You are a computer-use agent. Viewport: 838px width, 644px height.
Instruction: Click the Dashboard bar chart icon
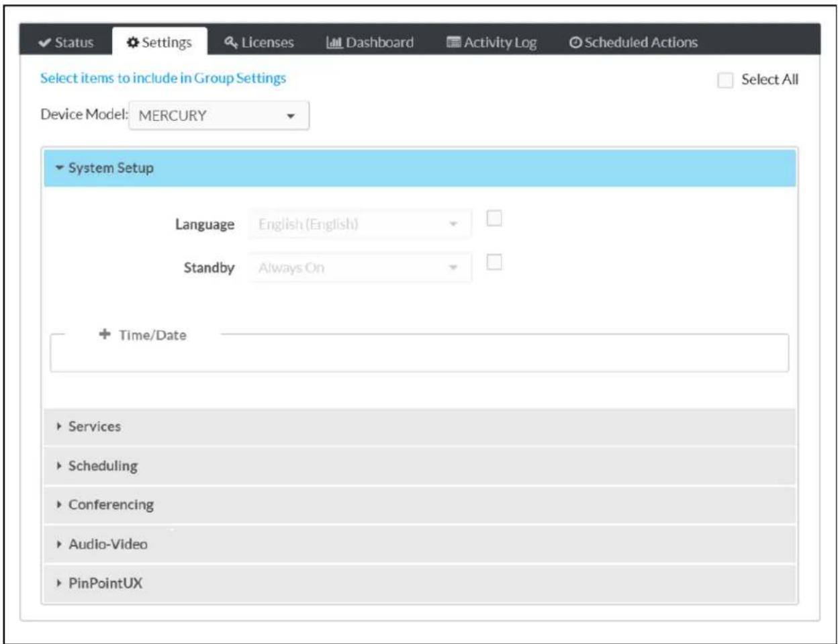pyautogui.click(x=334, y=42)
